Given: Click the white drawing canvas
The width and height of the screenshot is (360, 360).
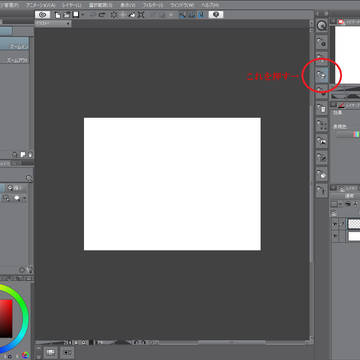Looking at the screenshot, I should 172,184.
